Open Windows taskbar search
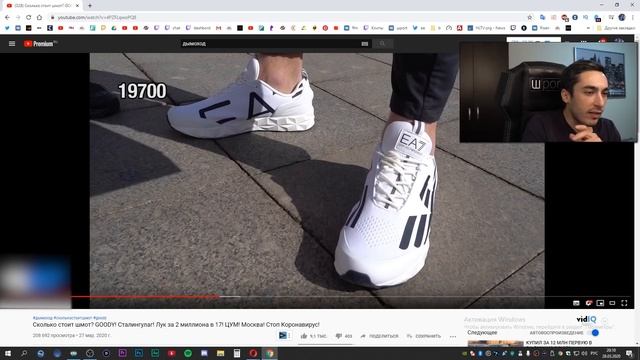 point(24,353)
